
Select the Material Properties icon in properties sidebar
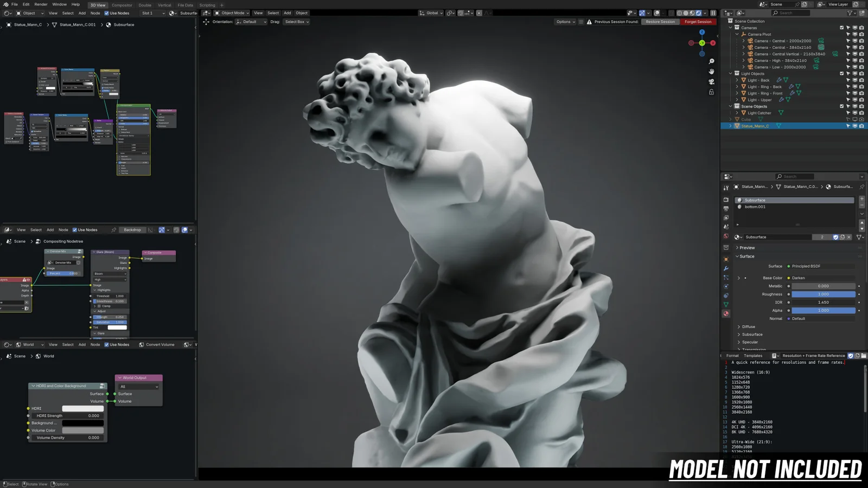(726, 313)
